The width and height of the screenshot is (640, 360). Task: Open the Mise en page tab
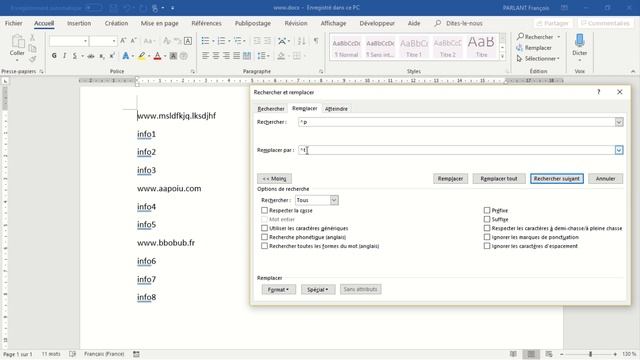[x=160, y=23]
